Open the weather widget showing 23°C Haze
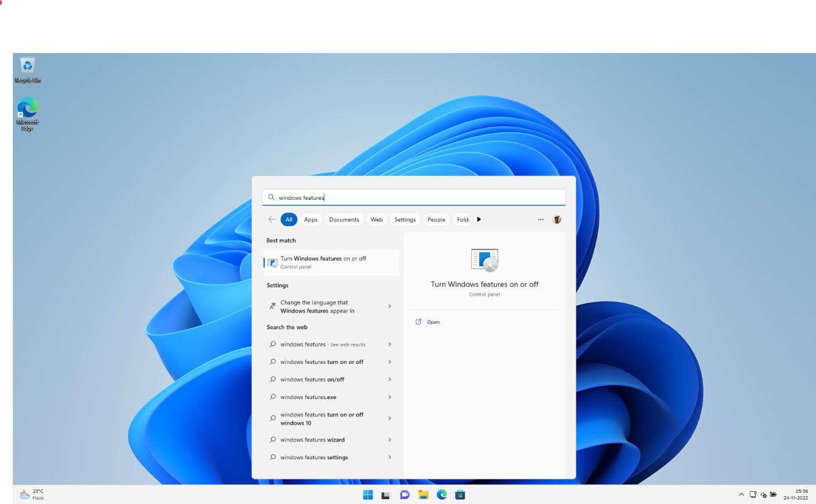 pyautogui.click(x=32, y=495)
